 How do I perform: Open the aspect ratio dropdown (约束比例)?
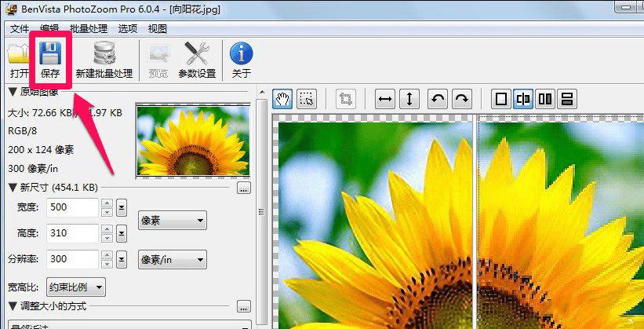click(x=76, y=287)
